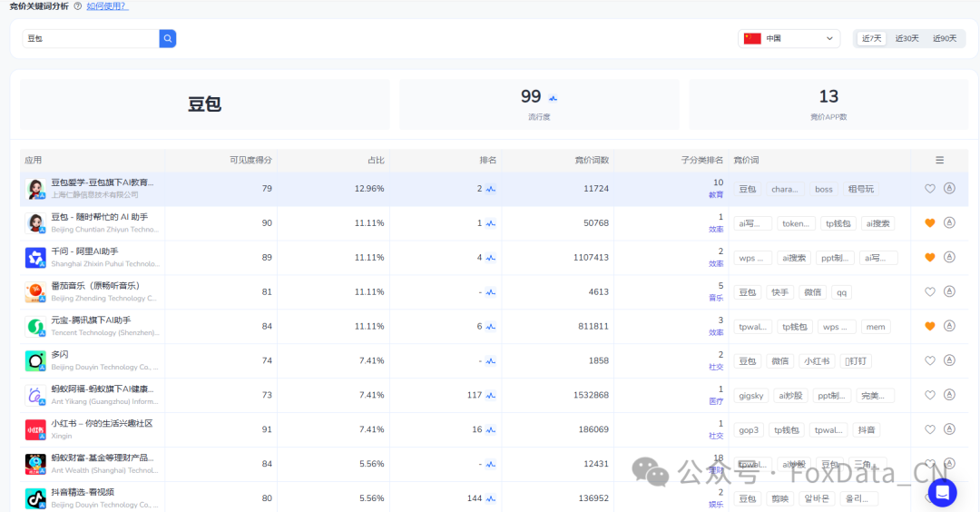Open the help question mark icon
Image resolution: width=980 pixels, height=512 pixels.
tap(77, 6)
